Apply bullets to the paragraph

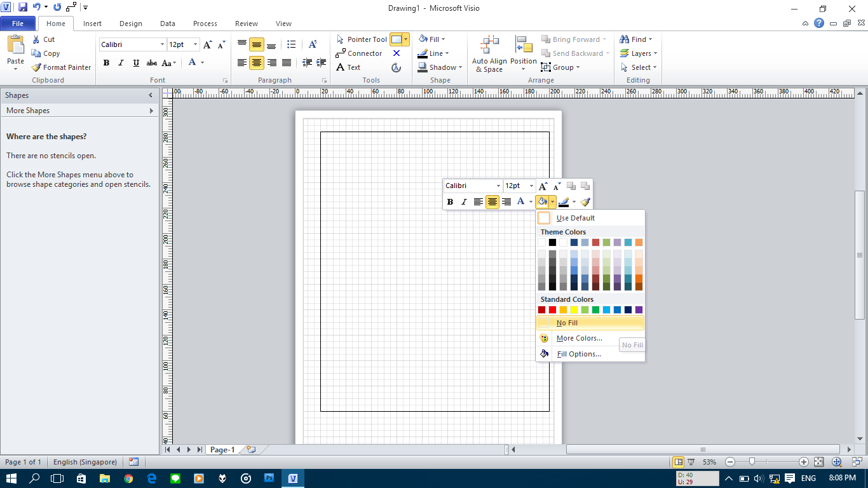tap(292, 44)
